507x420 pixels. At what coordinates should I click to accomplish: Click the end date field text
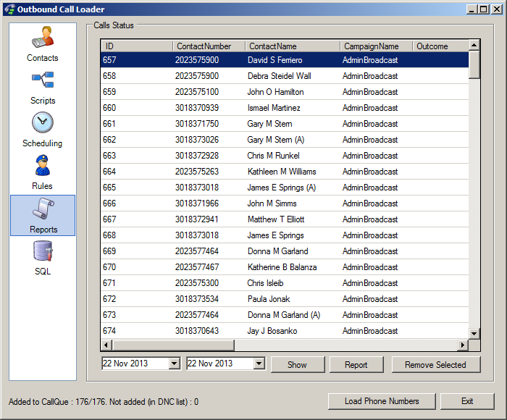coord(210,364)
